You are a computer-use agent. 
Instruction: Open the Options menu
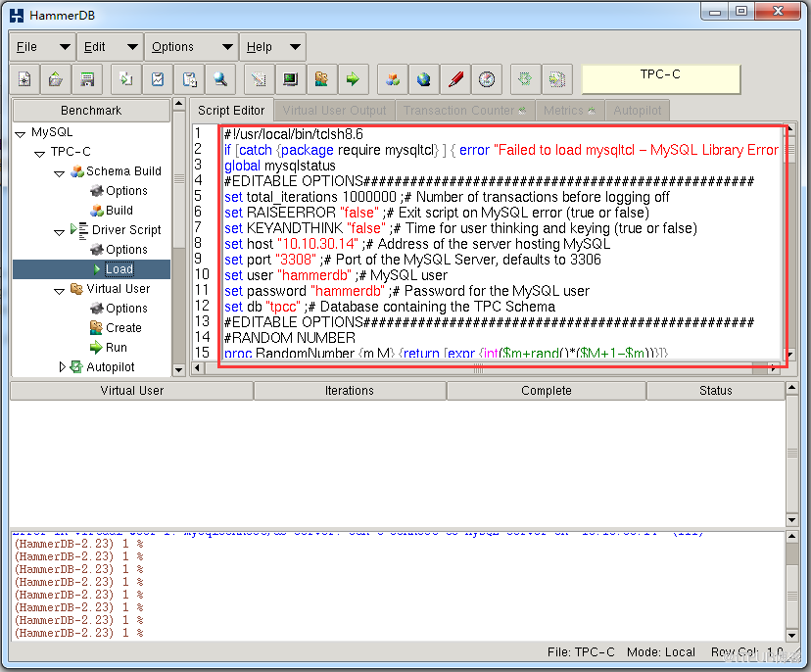tap(191, 47)
